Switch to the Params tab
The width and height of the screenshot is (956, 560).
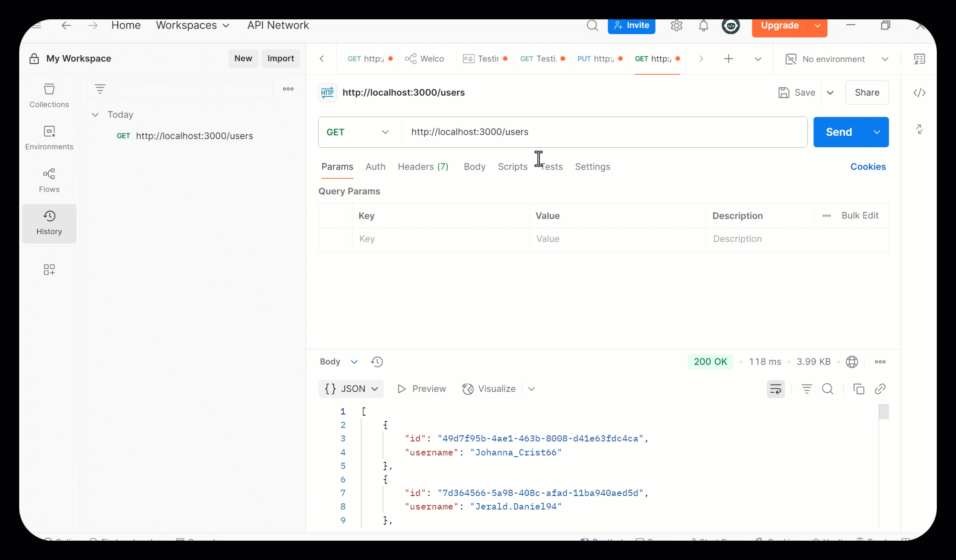click(x=337, y=166)
